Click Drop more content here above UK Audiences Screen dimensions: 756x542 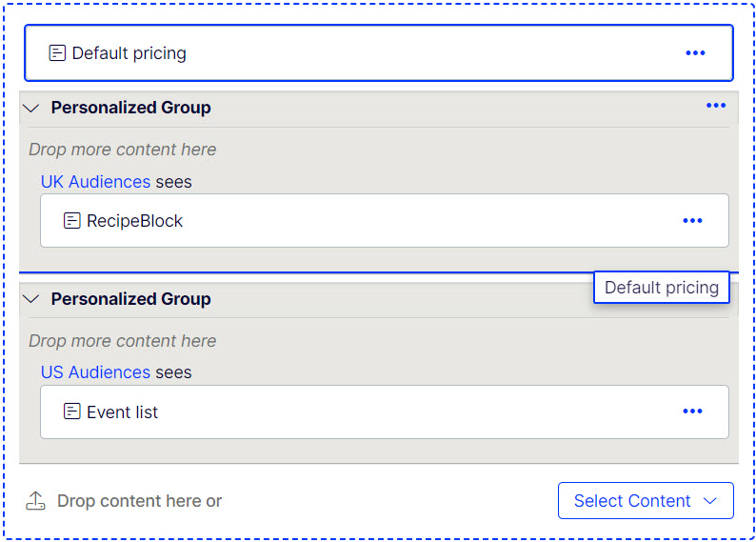click(123, 150)
